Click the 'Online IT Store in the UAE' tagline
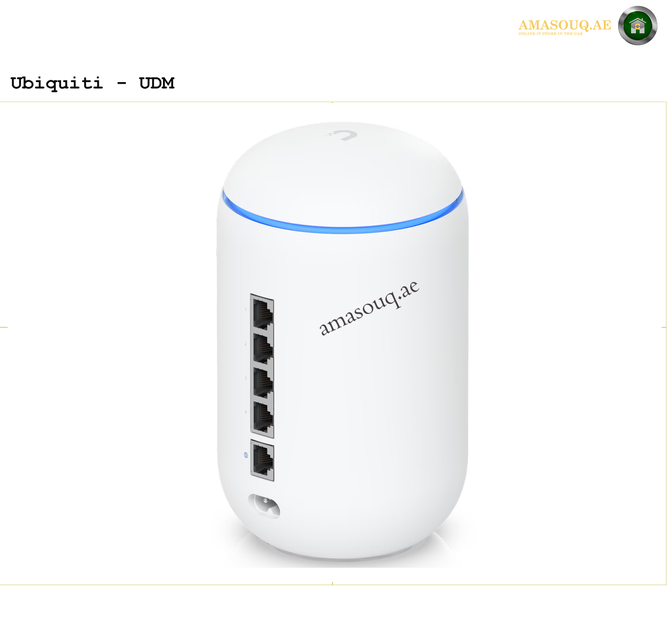Screen dimensions: 668x644 551,34
